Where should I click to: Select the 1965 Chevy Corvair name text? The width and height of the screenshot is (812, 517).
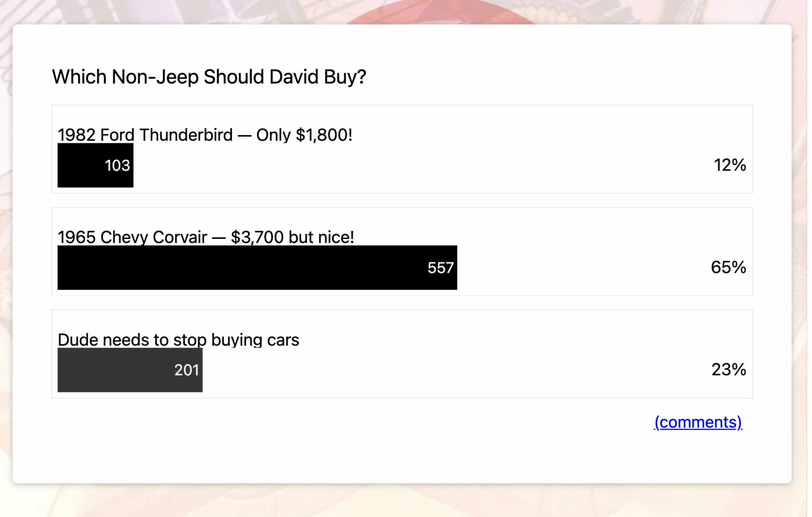click(x=132, y=237)
